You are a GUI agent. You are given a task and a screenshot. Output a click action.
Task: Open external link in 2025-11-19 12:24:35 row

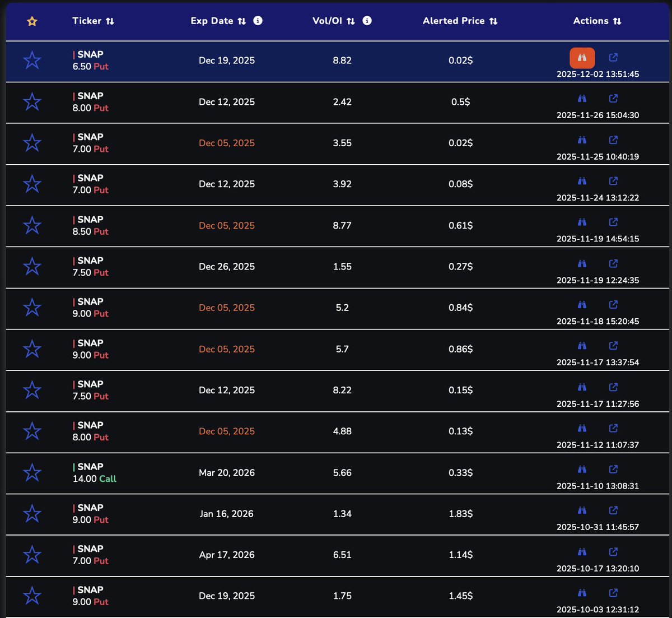click(613, 263)
